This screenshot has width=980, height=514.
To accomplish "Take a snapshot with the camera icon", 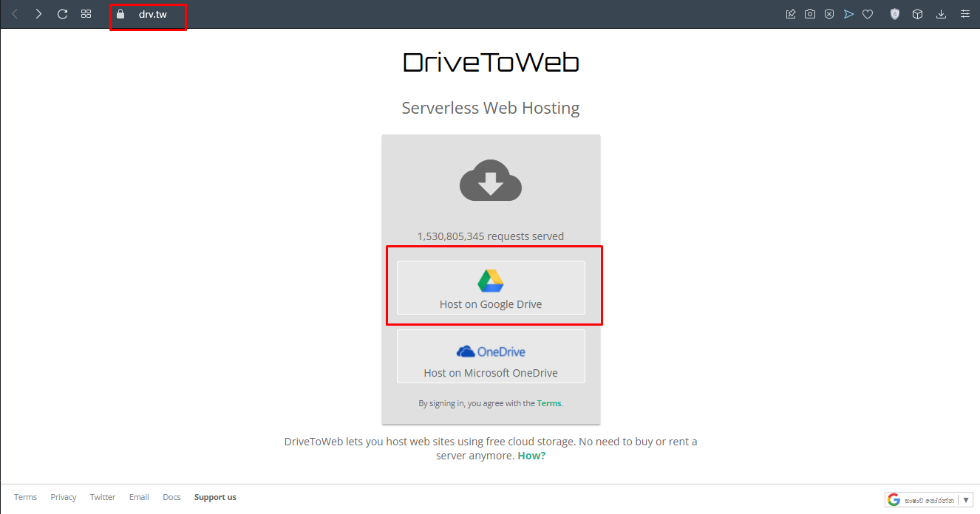I will [810, 14].
